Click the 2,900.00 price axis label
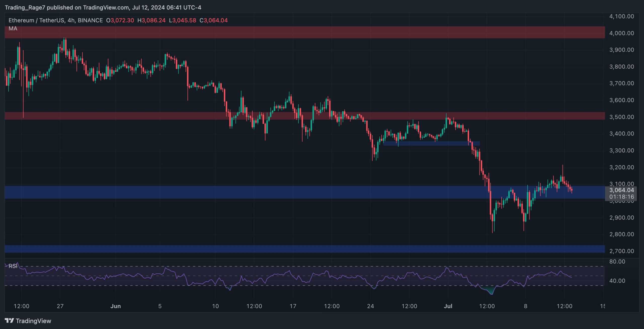 pyautogui.click(x=621, y=218)
